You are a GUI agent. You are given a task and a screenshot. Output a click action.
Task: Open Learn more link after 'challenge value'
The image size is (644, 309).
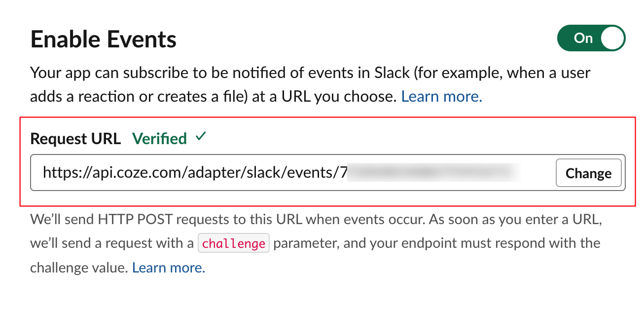pos(168,268)
